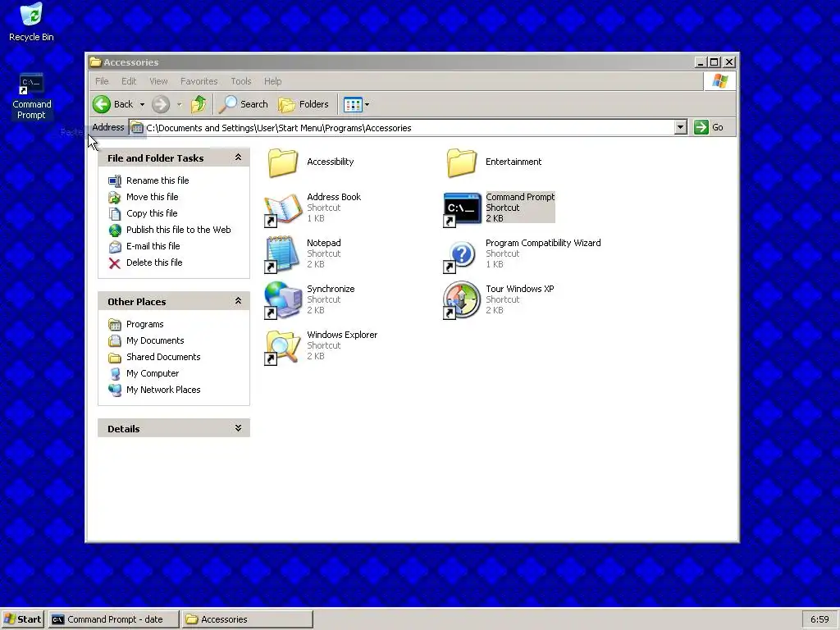840x630 pixels.
Task: Open the Back button history dropdown arrow
Action: [142, 105]
